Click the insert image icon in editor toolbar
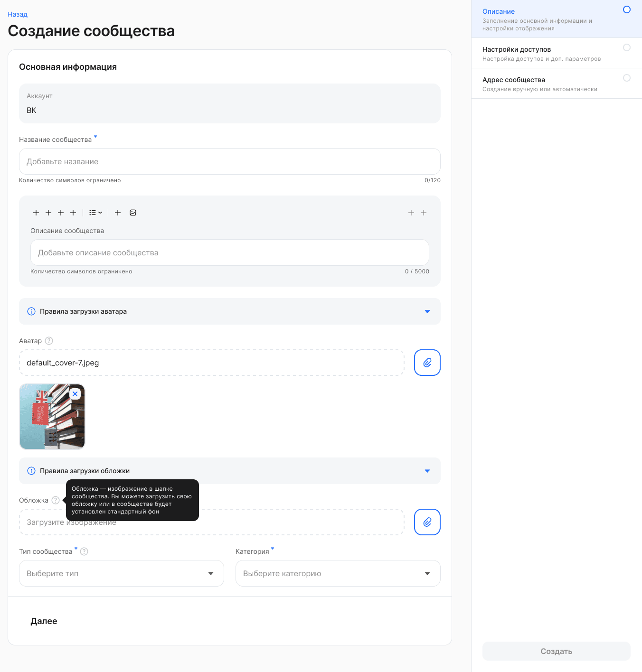 point(133,213)
